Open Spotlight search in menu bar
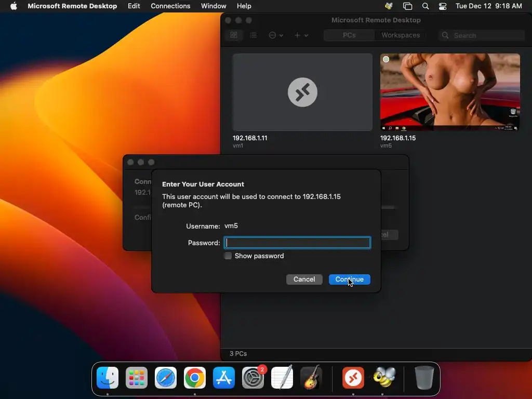Viewport: 532px width, 399px height. (x=425, y=6)
